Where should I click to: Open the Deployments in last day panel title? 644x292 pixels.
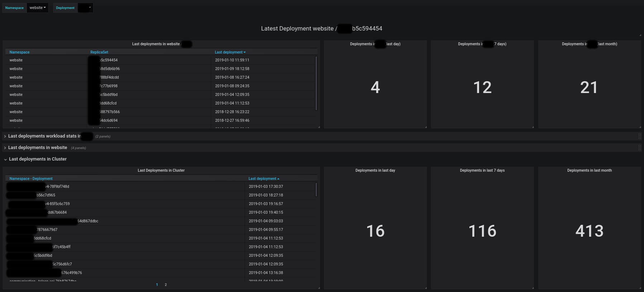pos(375,171)
